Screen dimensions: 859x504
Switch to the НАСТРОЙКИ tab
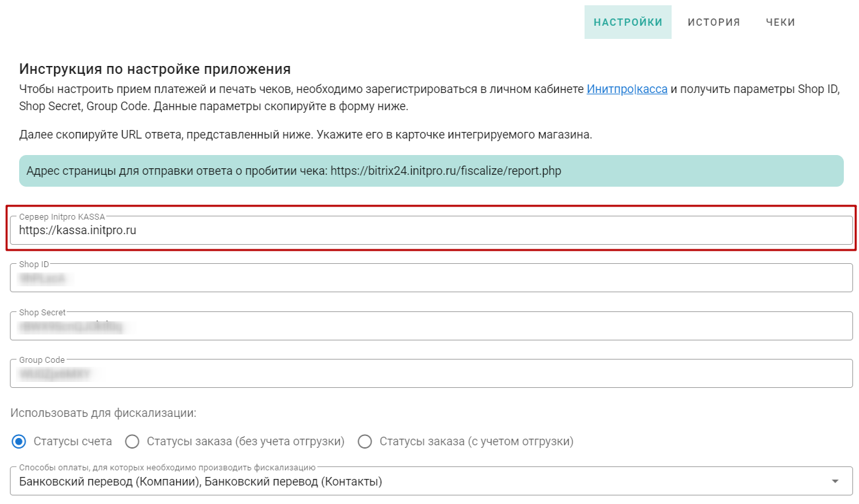[627, 22]
